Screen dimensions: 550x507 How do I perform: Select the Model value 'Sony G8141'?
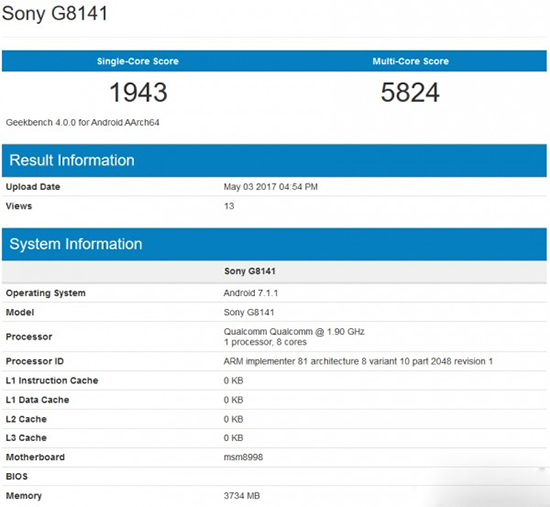(249, 312)
